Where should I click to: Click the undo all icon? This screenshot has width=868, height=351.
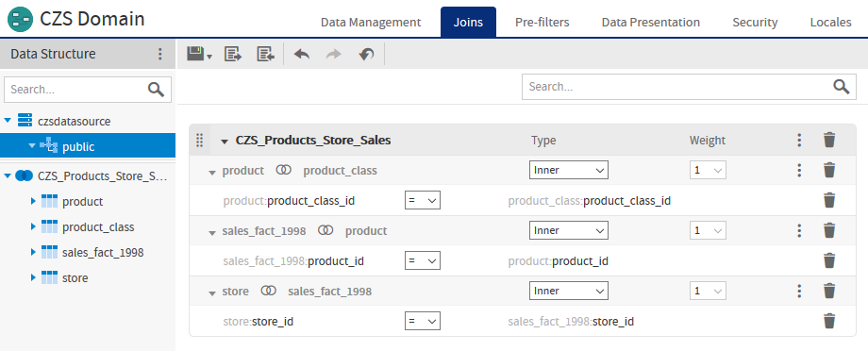point(366,54)
